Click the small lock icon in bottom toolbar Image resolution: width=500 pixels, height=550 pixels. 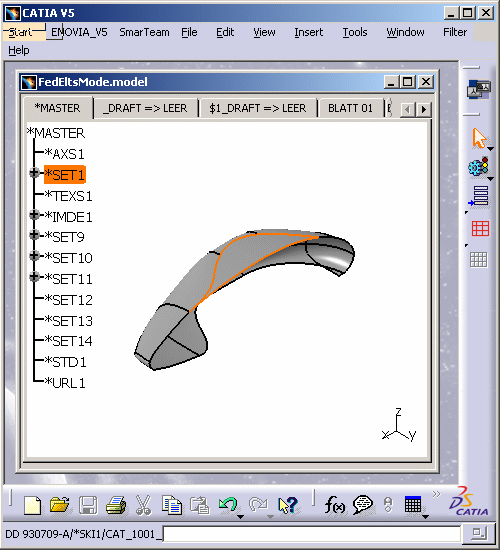coord(388,505)
